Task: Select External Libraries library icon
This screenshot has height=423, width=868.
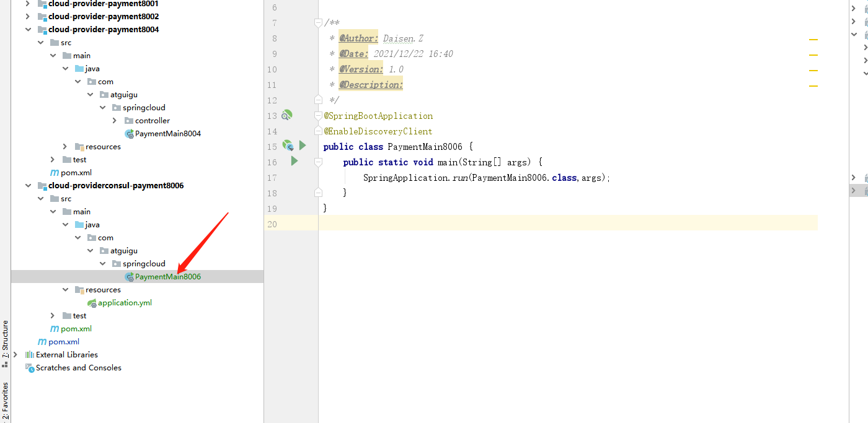Action: 30,355
